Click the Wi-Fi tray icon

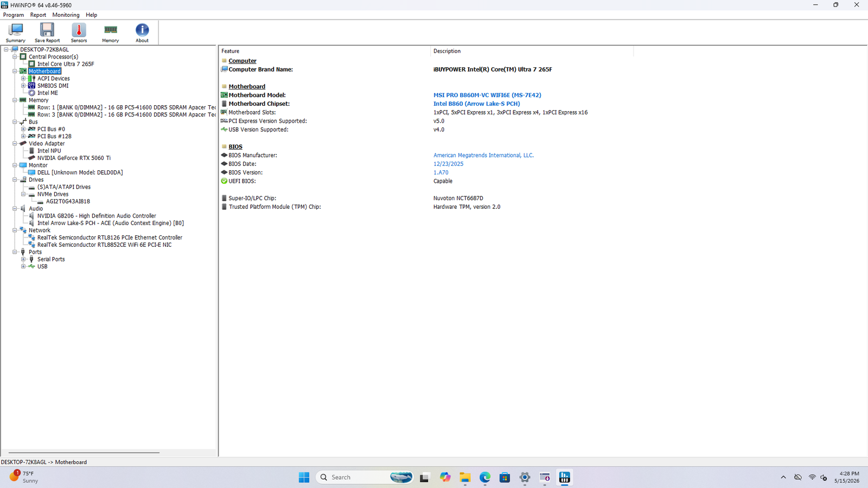pos(812,477)
